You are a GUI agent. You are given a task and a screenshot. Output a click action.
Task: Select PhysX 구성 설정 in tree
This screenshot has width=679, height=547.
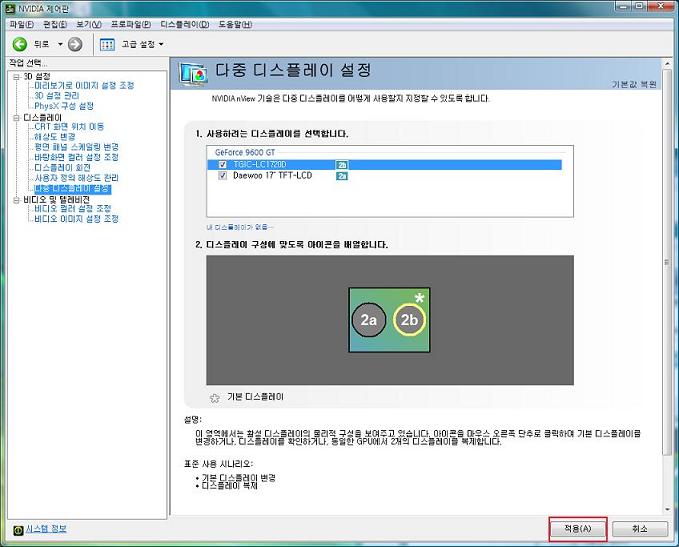[64, 106]
